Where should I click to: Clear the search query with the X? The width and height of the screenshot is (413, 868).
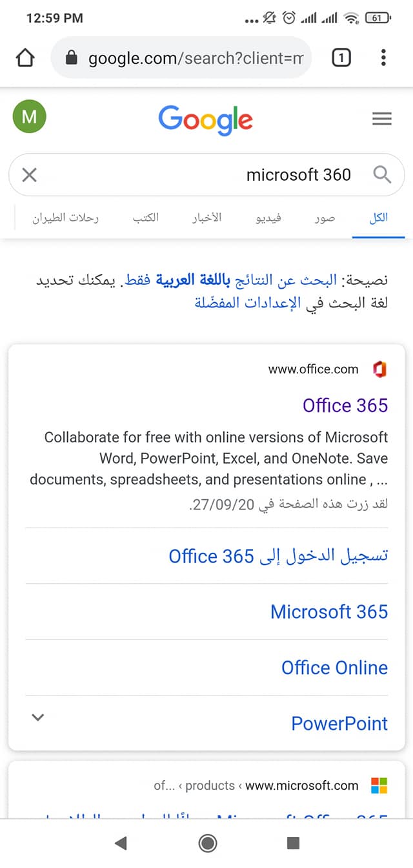[x=30, y=174]
